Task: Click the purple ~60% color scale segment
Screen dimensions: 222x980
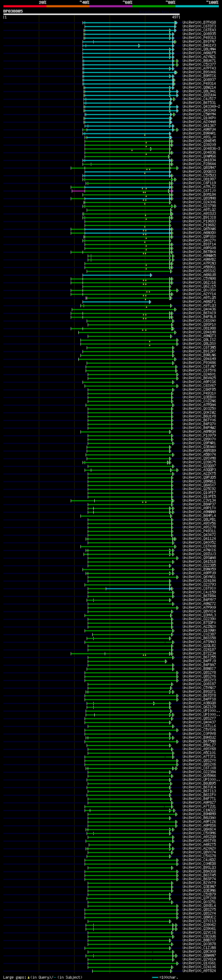Action: pos(111,6)
